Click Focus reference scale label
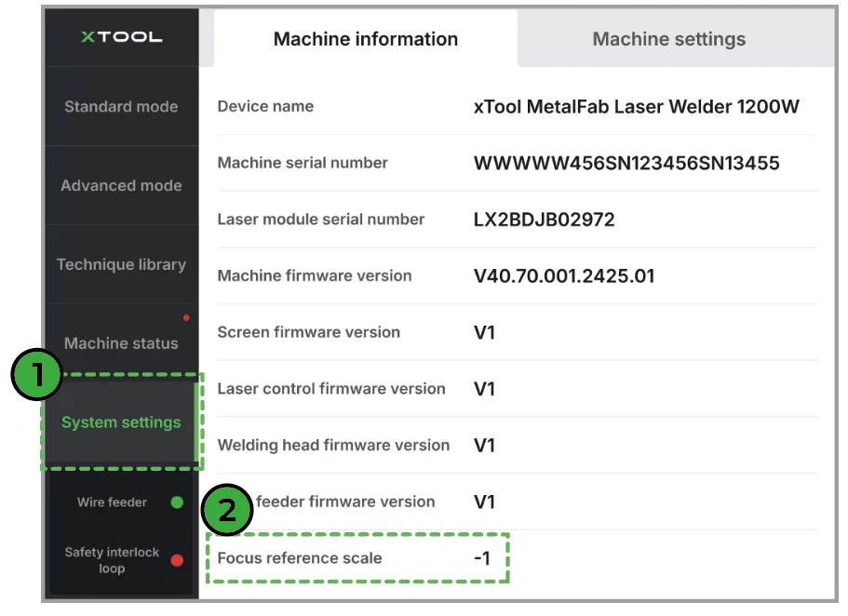 pos(300,558)
